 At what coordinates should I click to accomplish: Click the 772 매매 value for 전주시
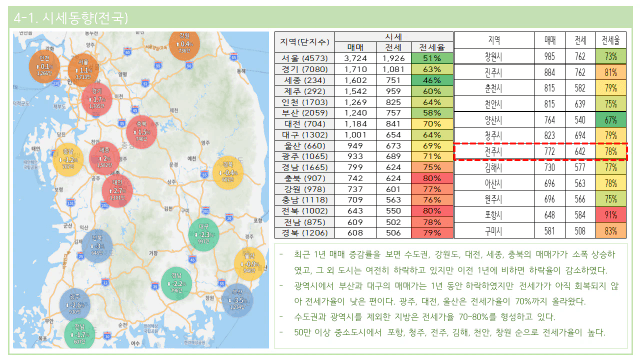coord(550,152)
